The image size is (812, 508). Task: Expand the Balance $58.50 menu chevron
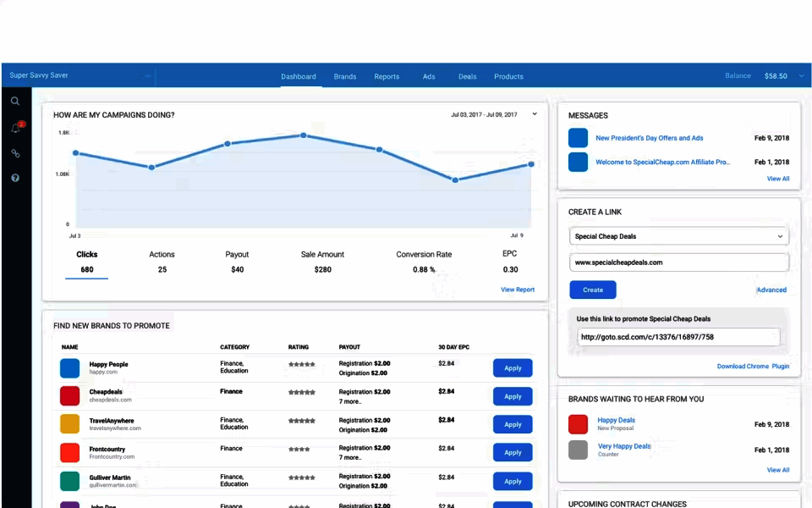(x=801, y=76)
